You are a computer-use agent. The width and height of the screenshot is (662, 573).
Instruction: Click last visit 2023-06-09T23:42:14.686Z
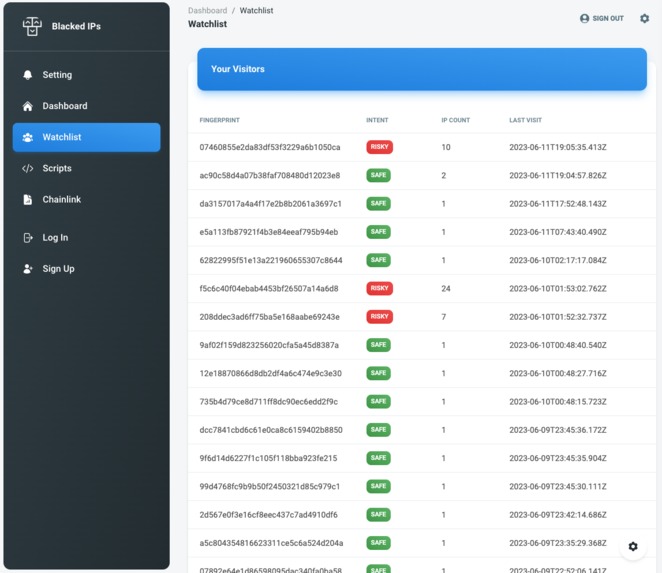point(558,515)
